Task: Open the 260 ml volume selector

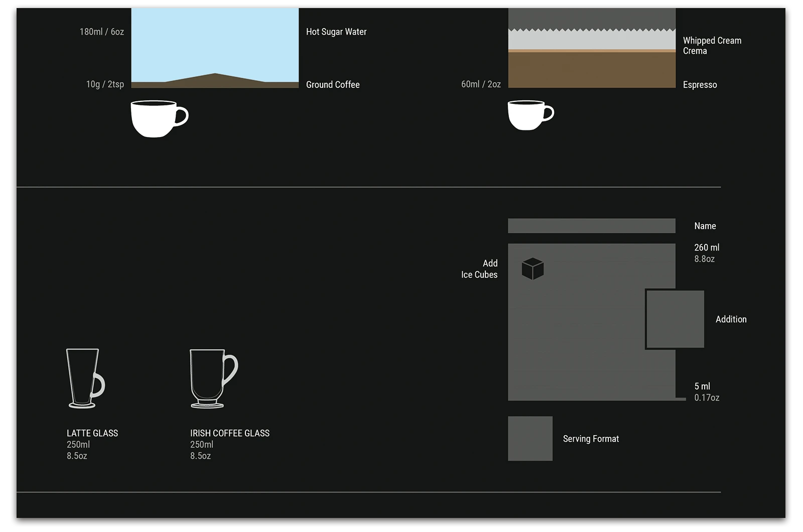Action: pos(707,252)
